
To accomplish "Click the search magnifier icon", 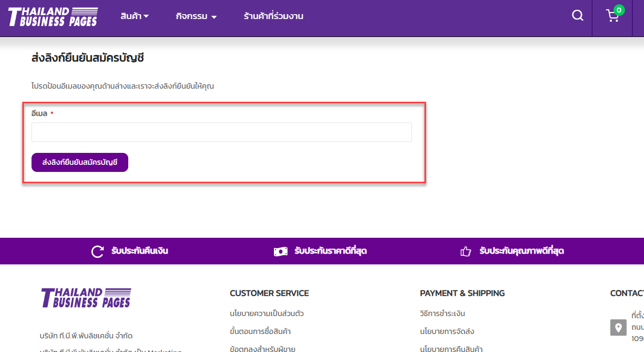I will pos(577,16).
